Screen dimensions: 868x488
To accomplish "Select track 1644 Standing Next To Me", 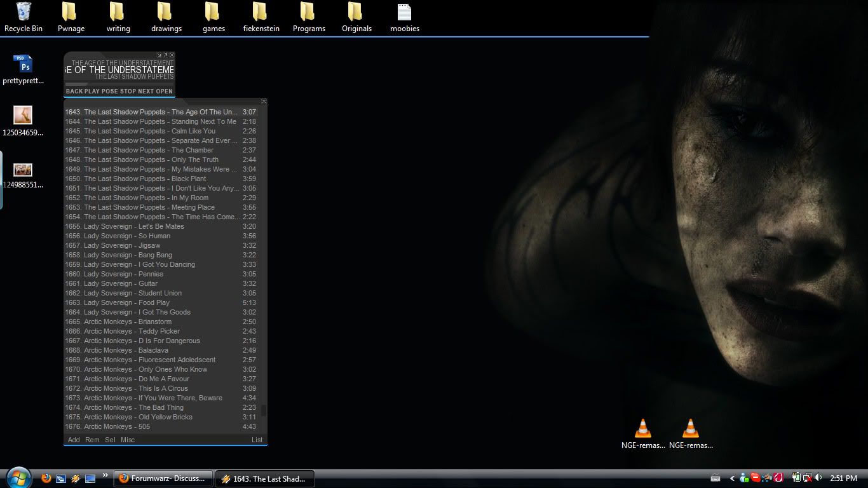I will click(160, 121).
